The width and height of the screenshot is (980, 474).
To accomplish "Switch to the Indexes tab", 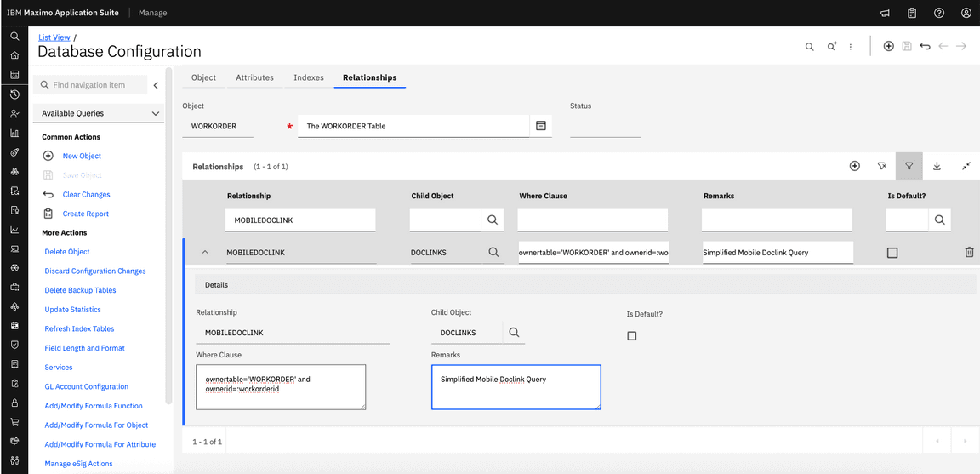I will [x=309, y=77].
